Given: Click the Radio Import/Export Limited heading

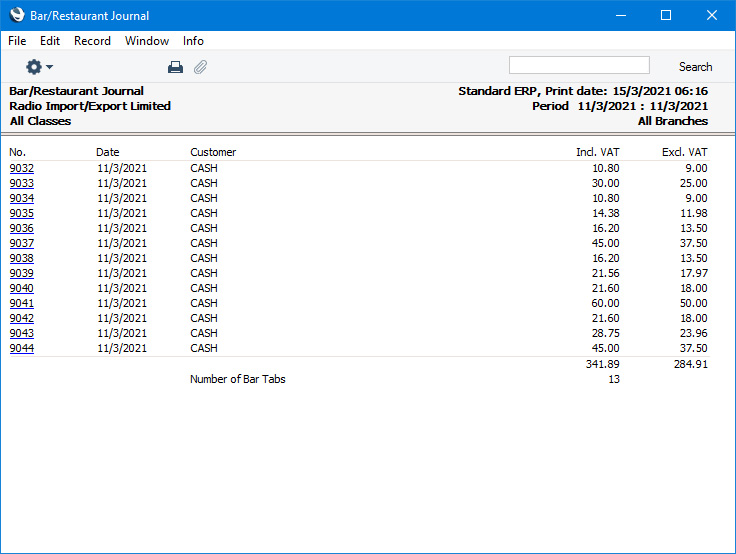Looking at the screenshot, I should (x=90, y=106).
